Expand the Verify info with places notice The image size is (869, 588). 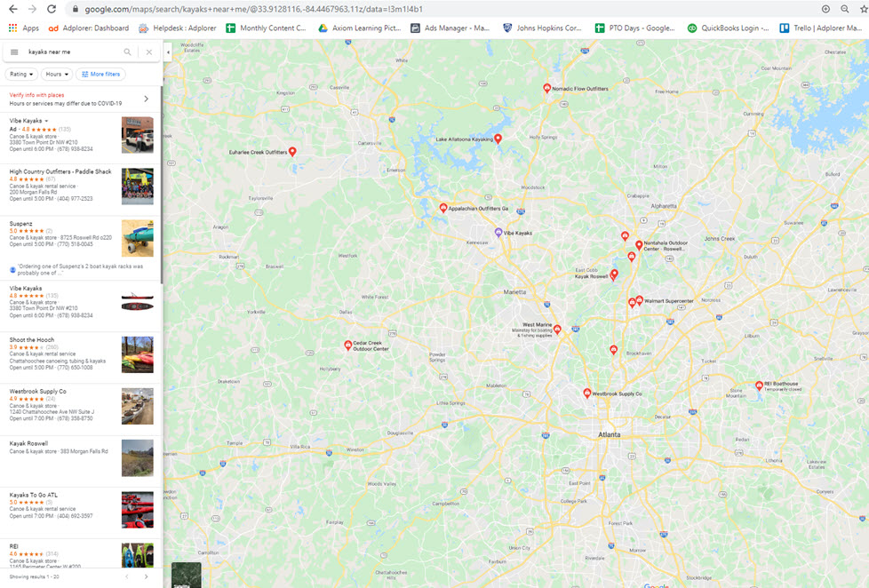coord(147,99)
